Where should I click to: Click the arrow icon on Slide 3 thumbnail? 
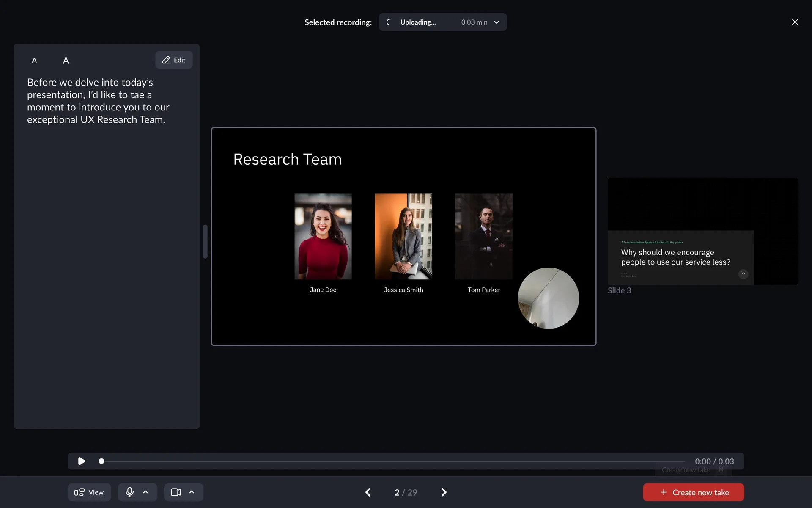point(743,274)
